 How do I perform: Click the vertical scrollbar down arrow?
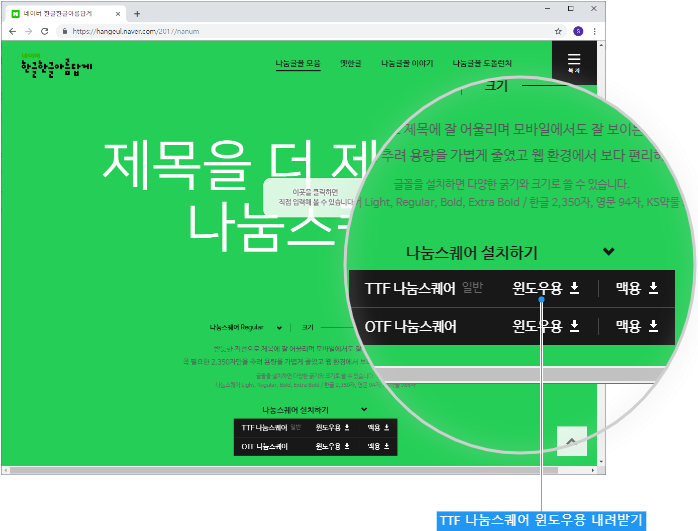pyautogui.click(x=601, y=462)
